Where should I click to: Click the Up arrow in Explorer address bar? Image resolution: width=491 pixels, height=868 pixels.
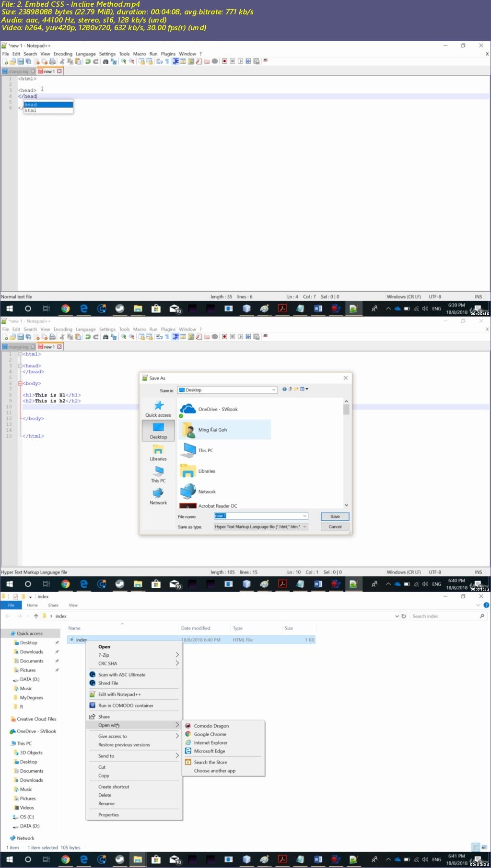coord(36,616)
